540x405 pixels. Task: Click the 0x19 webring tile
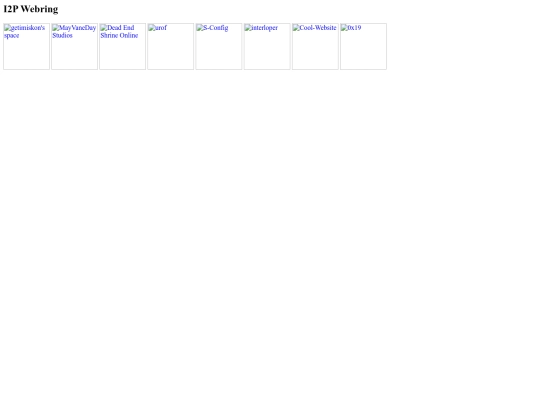364,46
